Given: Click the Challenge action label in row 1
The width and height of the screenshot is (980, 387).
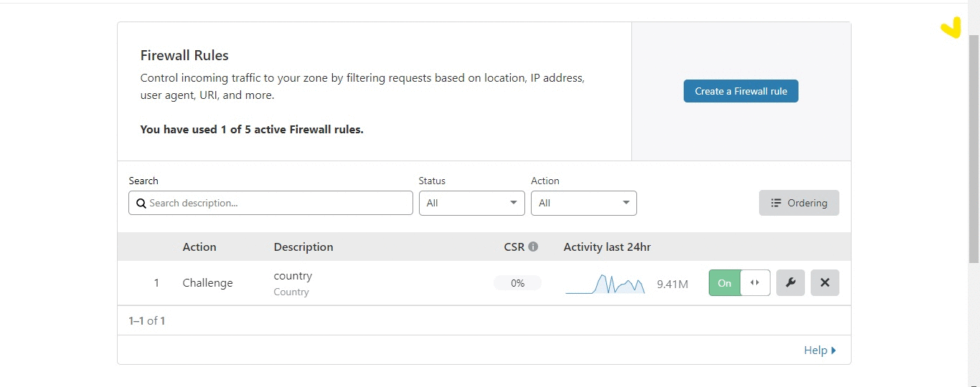Looking at the screenshot, I should pyautogui.click(x=207, y=283).
